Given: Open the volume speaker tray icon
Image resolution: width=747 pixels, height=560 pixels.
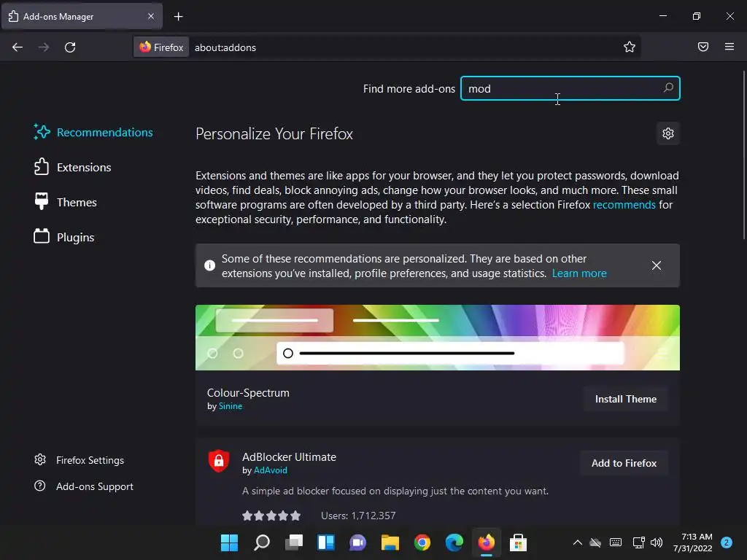Looking at the screenshot, I should coord(657,542).
